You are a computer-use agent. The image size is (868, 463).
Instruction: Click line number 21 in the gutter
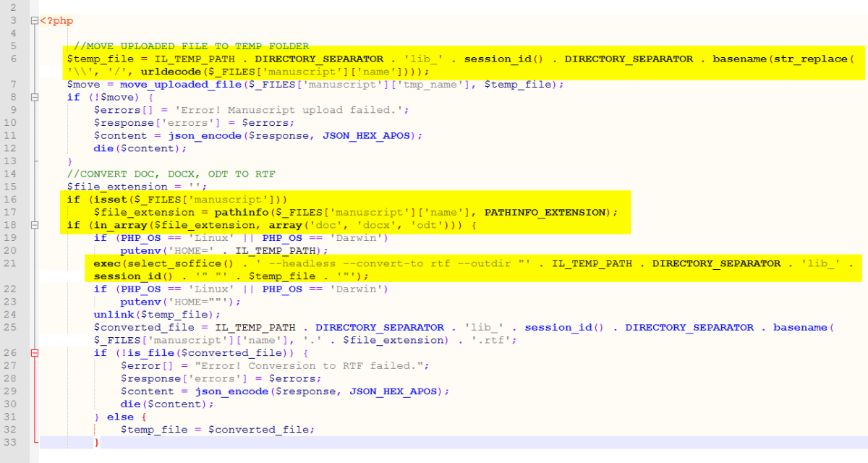[13, 263]
